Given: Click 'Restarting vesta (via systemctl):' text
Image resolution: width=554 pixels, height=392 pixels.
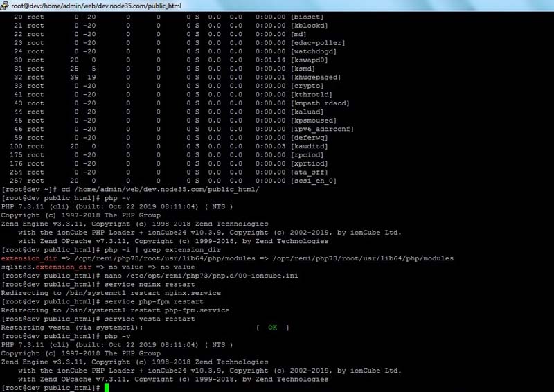Looking at the screenshot, I should click(72, 328).
